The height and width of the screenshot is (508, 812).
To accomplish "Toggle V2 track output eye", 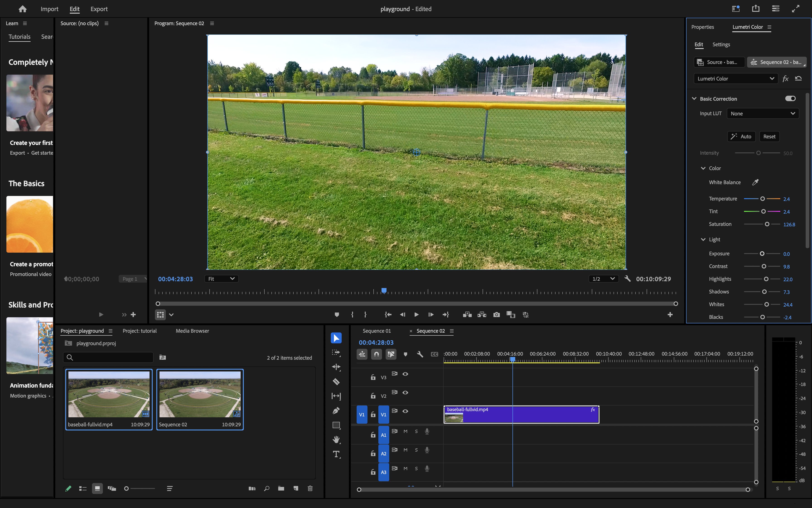I will (405, 392).
